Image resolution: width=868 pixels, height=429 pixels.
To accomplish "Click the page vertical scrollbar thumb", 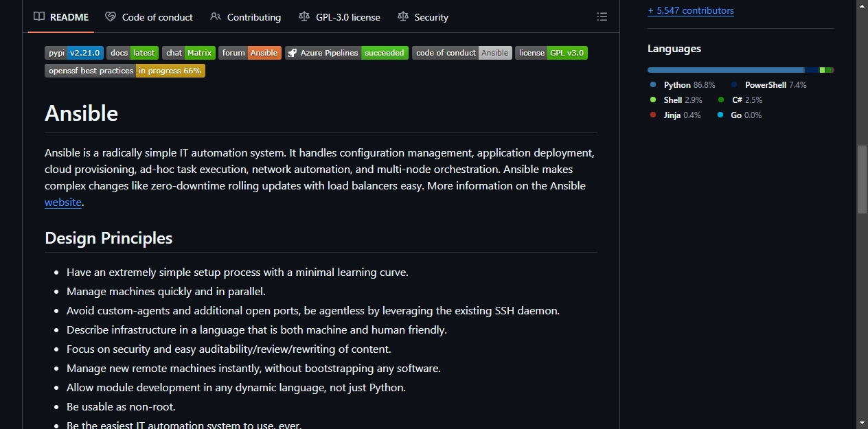I will tap(862, 179).
